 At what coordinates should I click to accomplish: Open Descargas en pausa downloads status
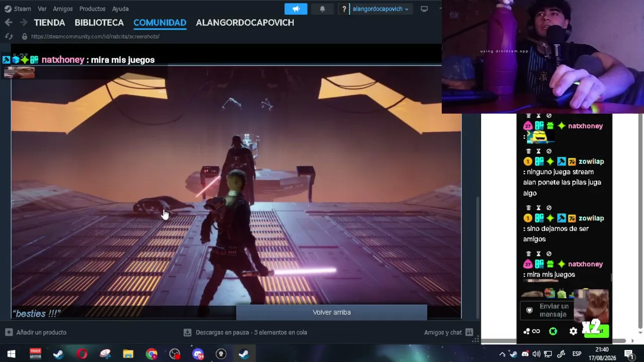click(245, 332)
